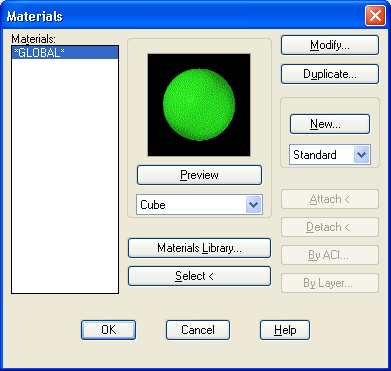This screenshot has width=391, height=371.
Task: Duplicate the selected material
Action: (330, 74)
